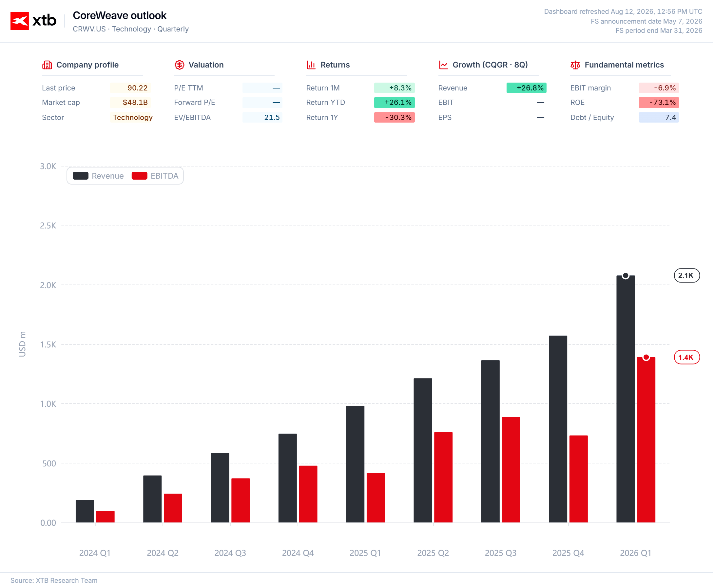Click the Growth line-chart icon
Viewport: 713px width, 588px height.
(443, 65)
